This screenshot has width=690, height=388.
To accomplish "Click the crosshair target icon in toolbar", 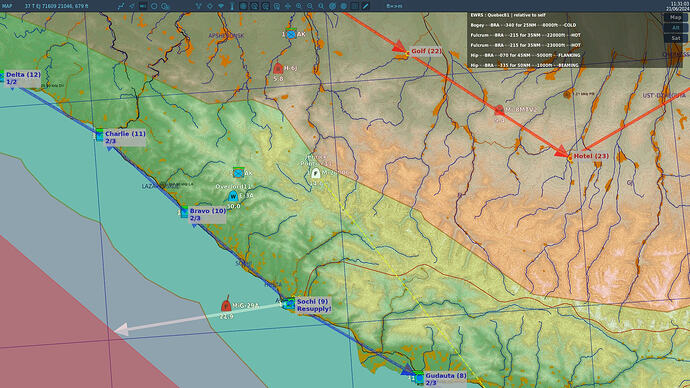I will (210, 6).
